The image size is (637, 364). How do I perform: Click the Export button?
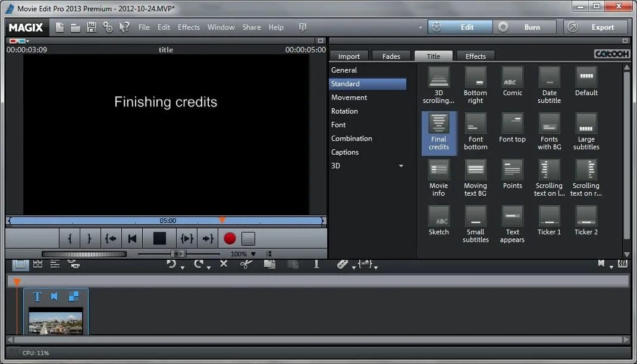click(595, 27)
